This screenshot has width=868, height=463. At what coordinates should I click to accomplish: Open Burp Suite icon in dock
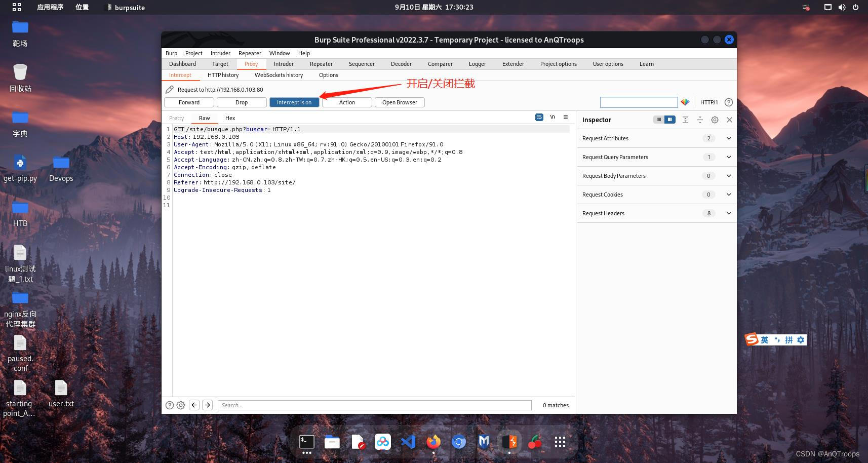[x=509, y=442]
